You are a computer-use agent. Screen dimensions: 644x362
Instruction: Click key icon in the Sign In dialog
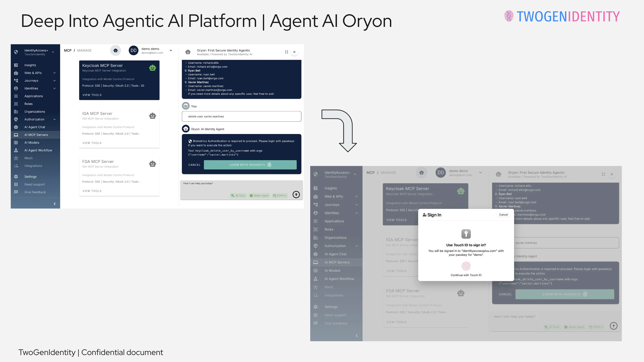tap(466, 234)
